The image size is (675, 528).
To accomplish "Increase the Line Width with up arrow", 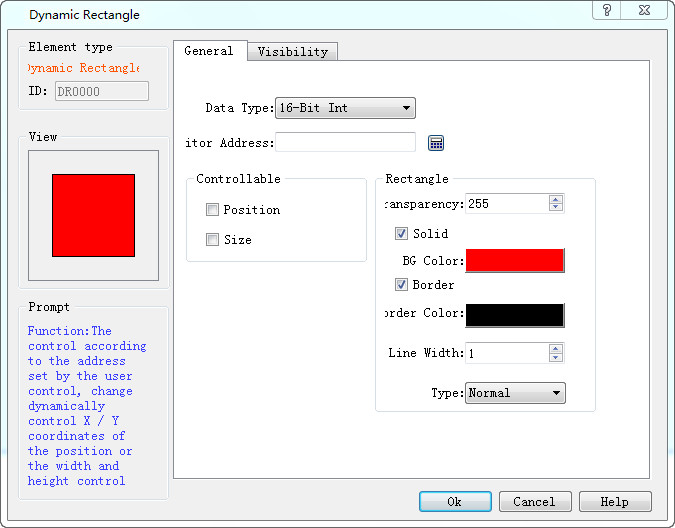I will (x=556, y=349).
